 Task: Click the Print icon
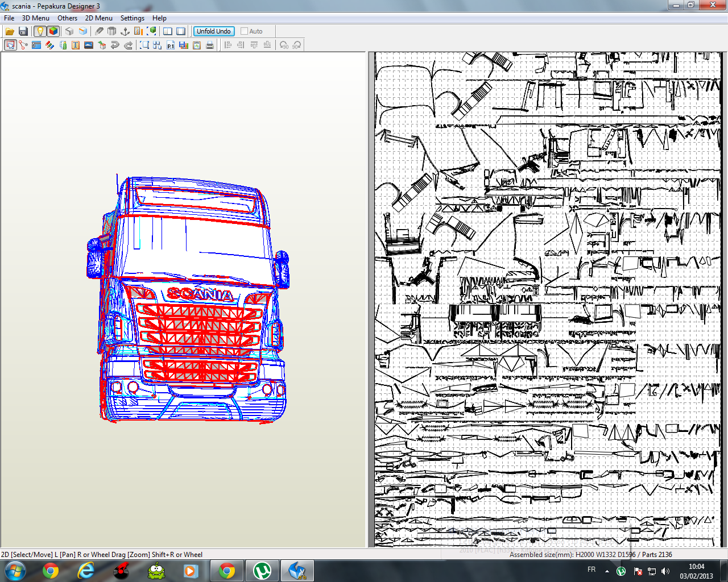[x=210, y=45]
